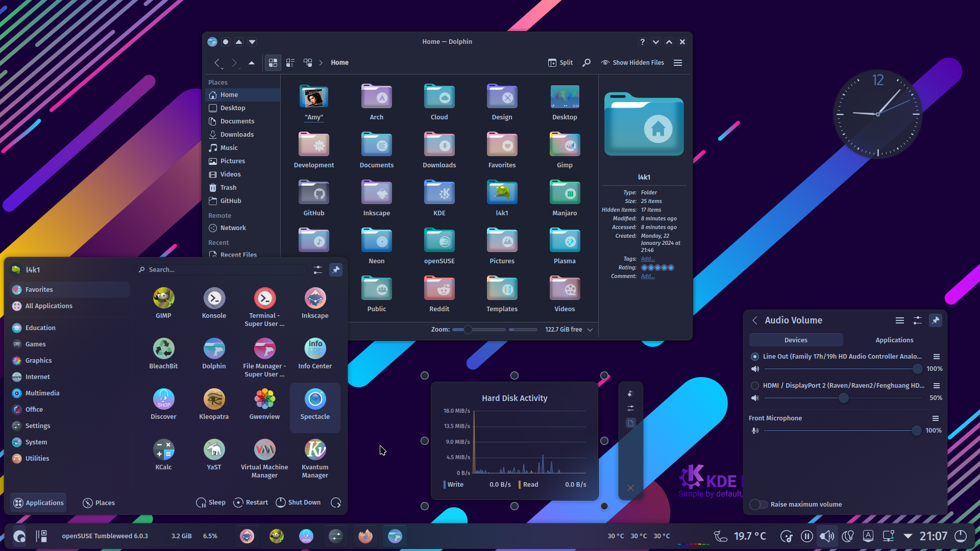980x551 pixels.
Task: Switch Dolphin to icons view mode
Action: click(x=273, y=62)
